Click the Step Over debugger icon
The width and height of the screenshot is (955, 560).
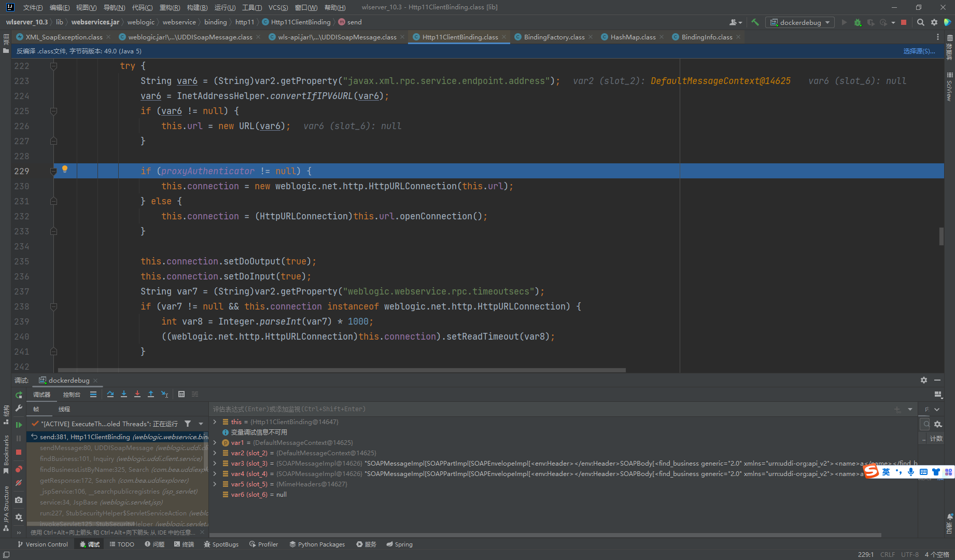[x=110, y=394]
